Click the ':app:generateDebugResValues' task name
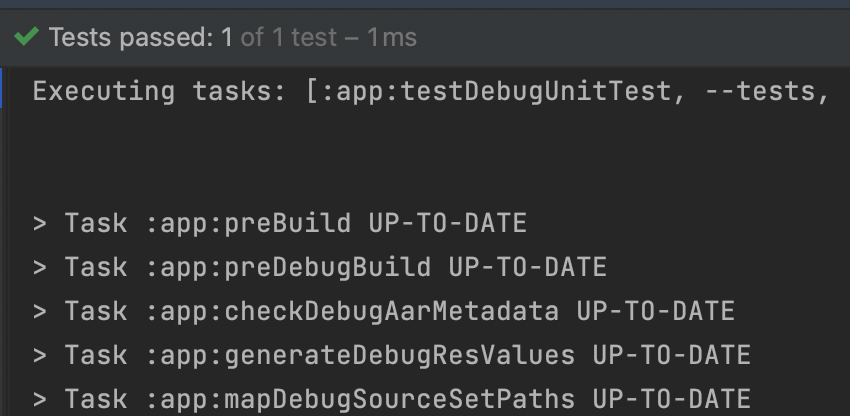The image size is (850, 416). point(360,355)
